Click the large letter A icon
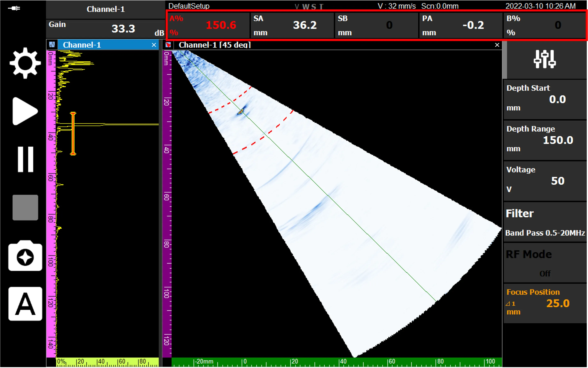588x368 pixels. (25, 304)
